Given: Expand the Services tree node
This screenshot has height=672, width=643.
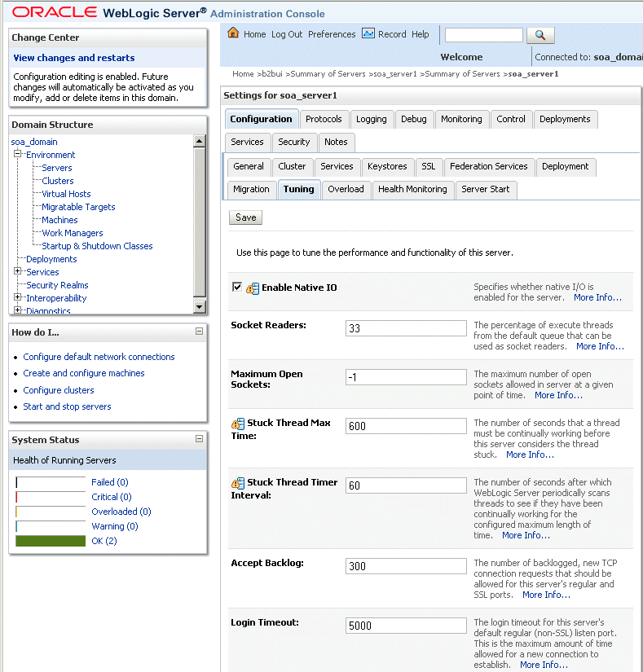Looking at the screenshot, I should 18,271.
